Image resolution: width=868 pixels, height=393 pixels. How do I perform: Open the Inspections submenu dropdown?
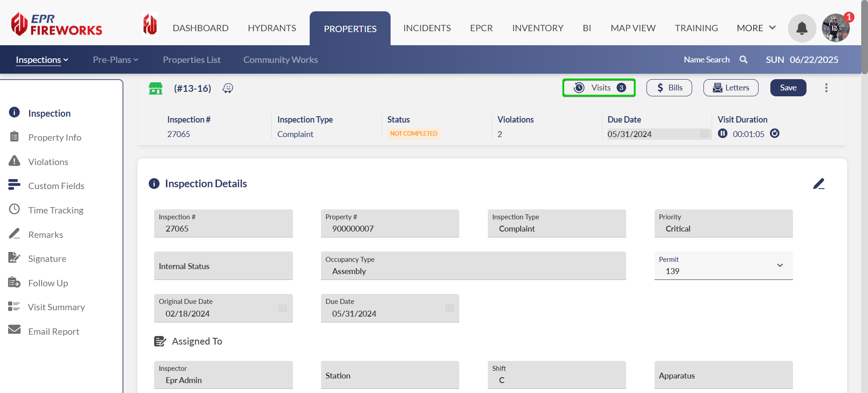[x=42, y=60]
